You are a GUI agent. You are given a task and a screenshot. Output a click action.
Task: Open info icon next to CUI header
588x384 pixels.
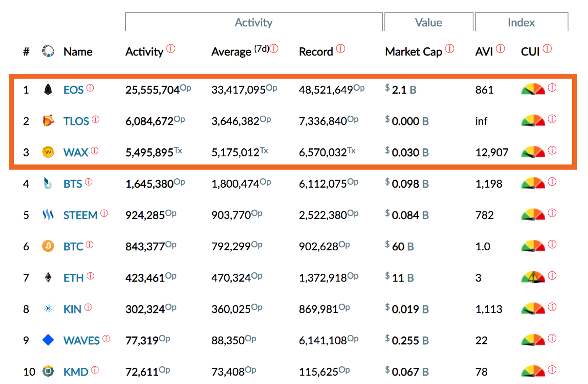(x=547, y=48)
